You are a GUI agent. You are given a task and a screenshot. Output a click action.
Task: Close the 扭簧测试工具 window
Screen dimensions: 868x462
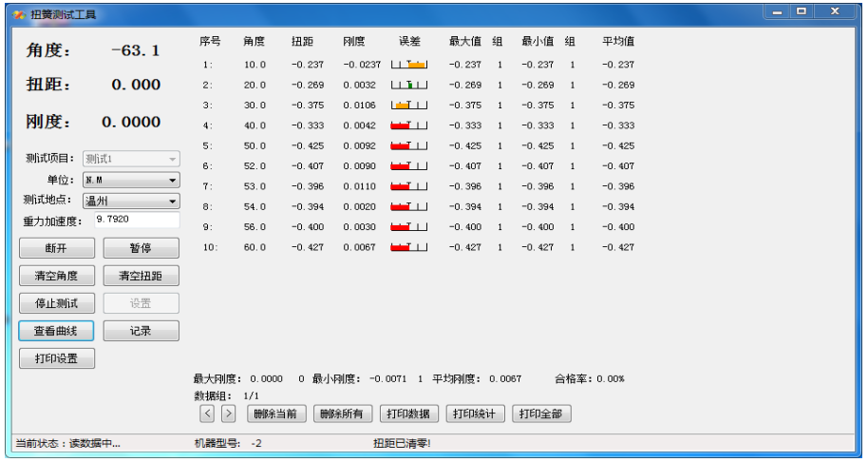point(835,11)
